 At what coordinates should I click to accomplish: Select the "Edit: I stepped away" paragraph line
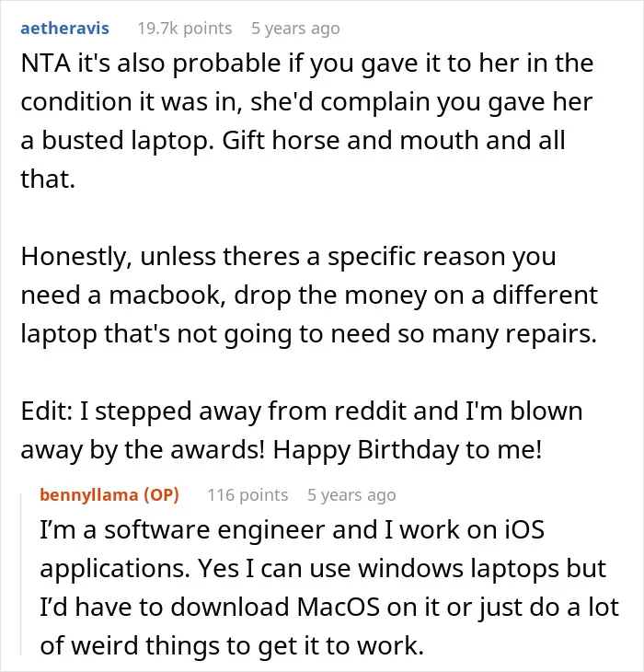(302, 411)
